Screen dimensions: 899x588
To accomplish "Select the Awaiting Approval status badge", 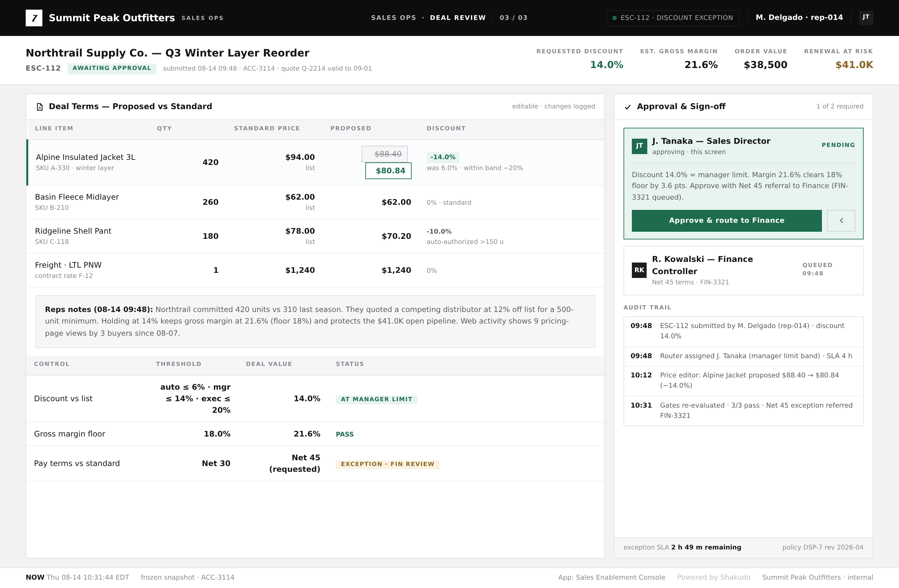I will pyautogui.click(x=112, y=68).
